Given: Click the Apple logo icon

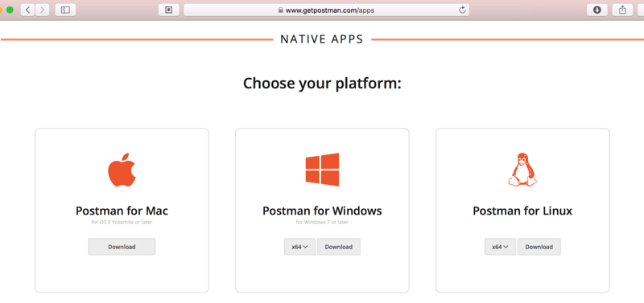Looking at the screenshot, I should point(122,170).
